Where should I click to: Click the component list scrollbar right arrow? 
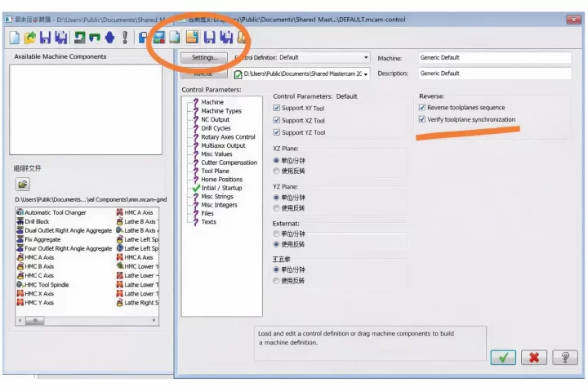154,320
